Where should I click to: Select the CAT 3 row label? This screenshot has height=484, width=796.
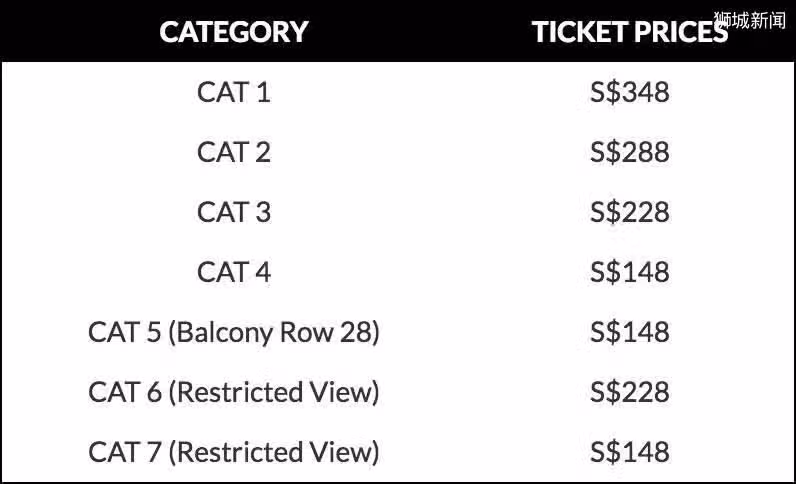[234, 212]
